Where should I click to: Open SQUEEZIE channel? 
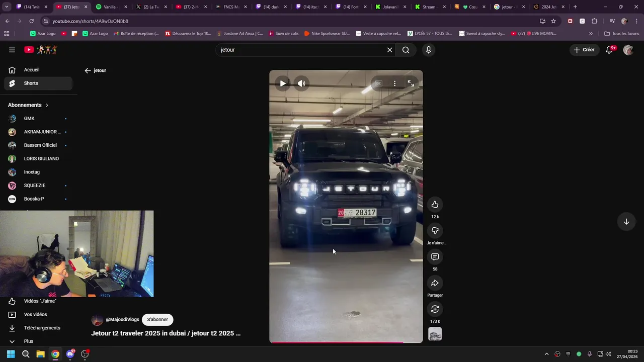39,186
